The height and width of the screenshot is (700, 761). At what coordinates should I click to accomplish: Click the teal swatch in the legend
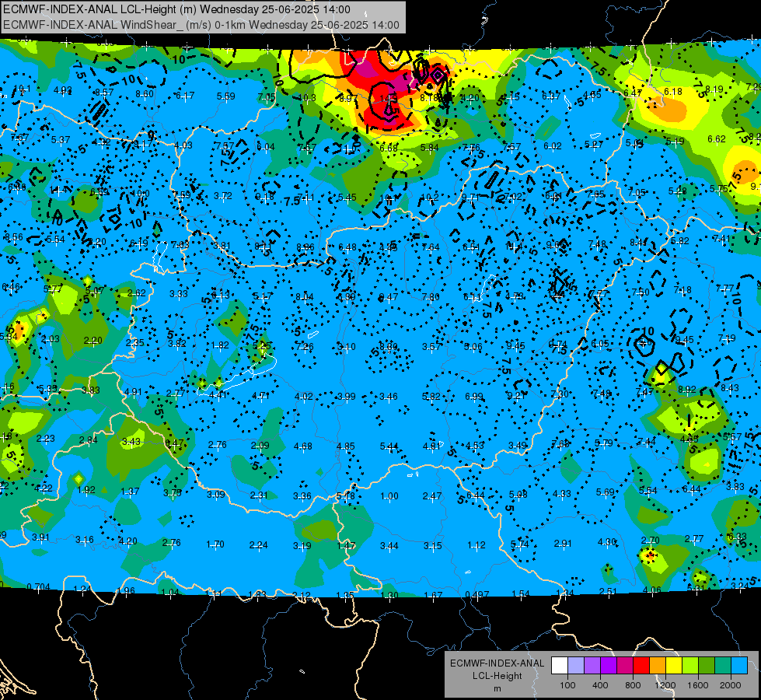tap(723, 666)
